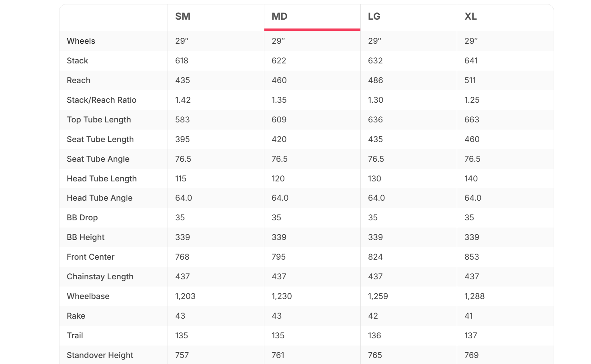Click the Wheels row label

81,41
